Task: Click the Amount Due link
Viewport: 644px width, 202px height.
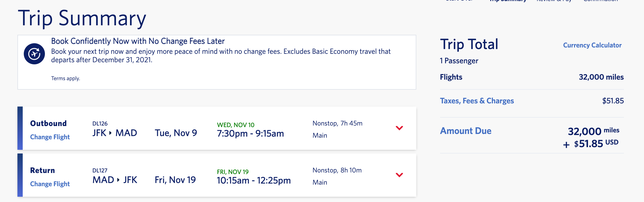Action: [465, 131]
